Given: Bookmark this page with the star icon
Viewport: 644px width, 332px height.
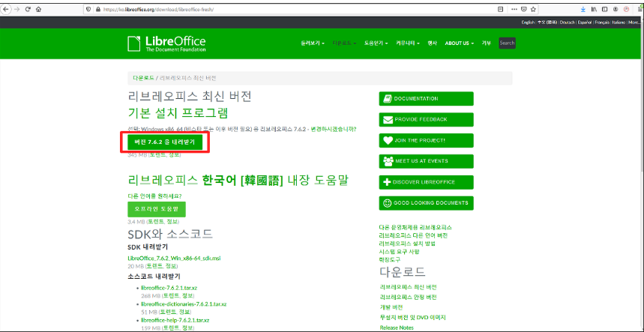Looking at the screenshot, I should click(x=533, y=9).
